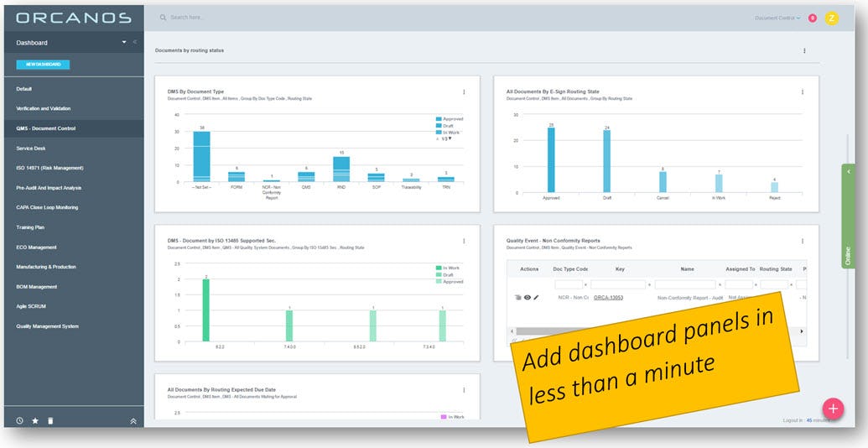Click the Orcanos logo
Image resolution: width=868 pixels, height=448 pixels.
[74, 18]
